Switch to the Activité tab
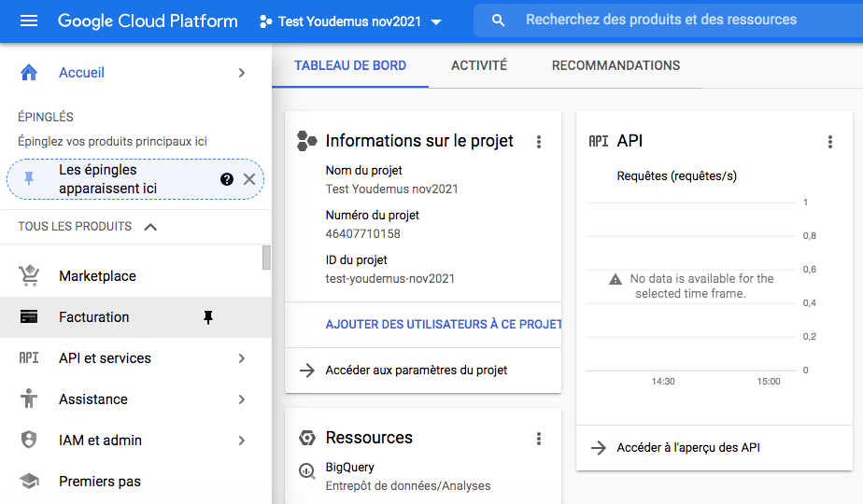The width and height of the screenshot is (863, 504). 478,65
